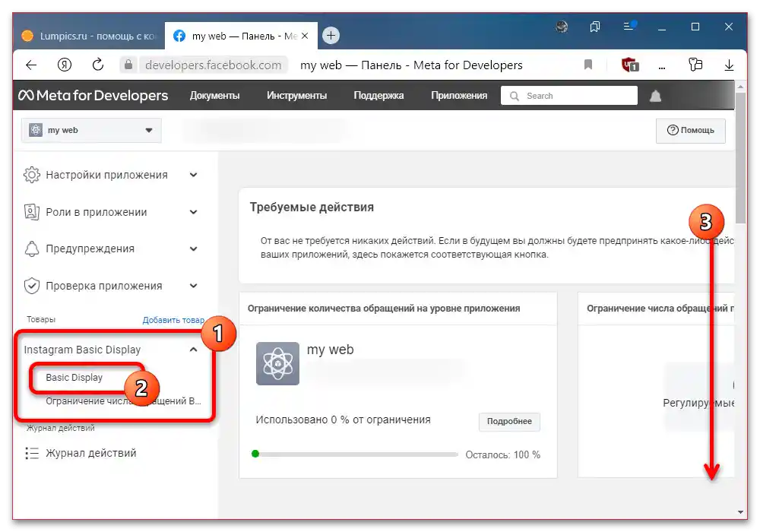Image resolution: width=760 pixels, height=532 pixels.
Task: Click the Роли в приложении badge icon
Action: click(x=31, y=212)
